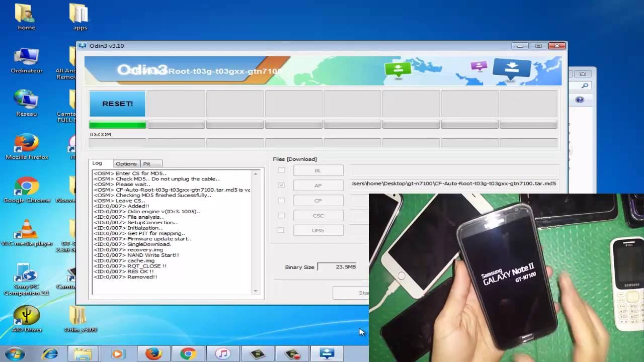Click the first ID:COM port box
Screen dimensions: 644x362
click(x=118, y=143)
